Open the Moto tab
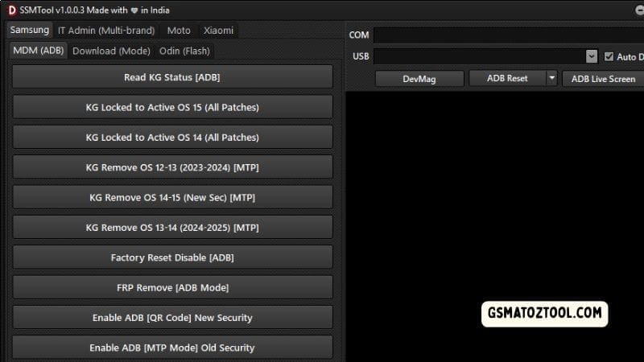Screen dimensions: 644x362 pos(179,31)
